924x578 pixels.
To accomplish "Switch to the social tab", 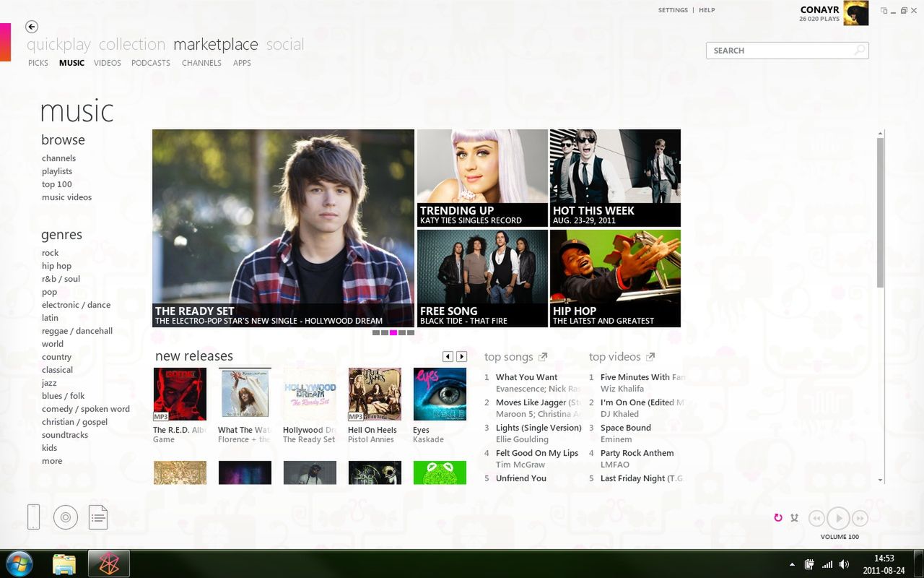I will (x=285, y=45).
